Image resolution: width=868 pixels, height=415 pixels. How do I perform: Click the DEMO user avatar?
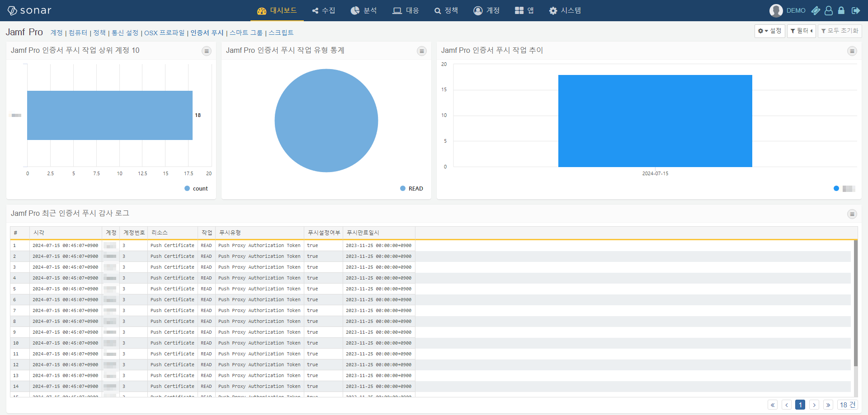pos(776,10)
